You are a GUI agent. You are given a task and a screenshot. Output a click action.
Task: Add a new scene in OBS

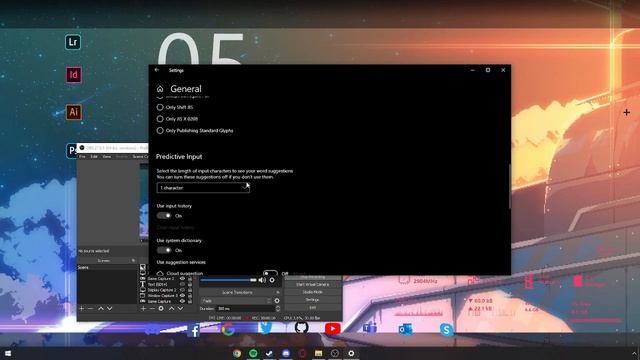82,309
